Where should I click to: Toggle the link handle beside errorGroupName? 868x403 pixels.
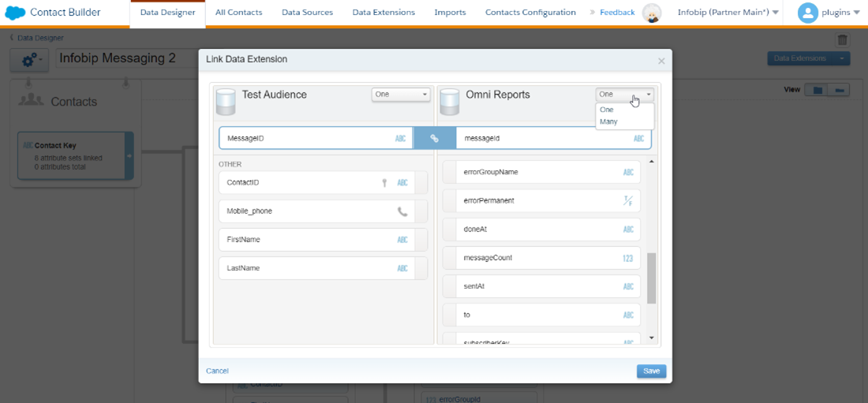click(449, 172)
